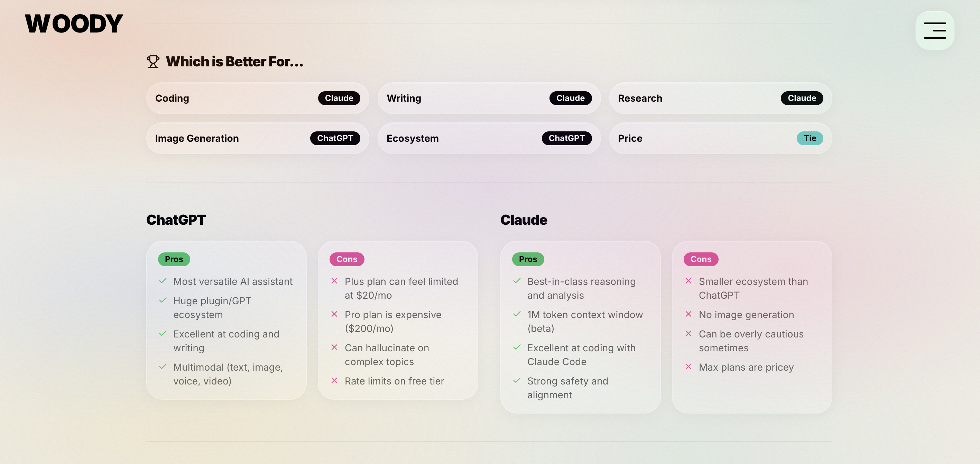Click the X icon beside 'No image generation'
This screenshot has width=980, height=464.
(x=688, y=314)
